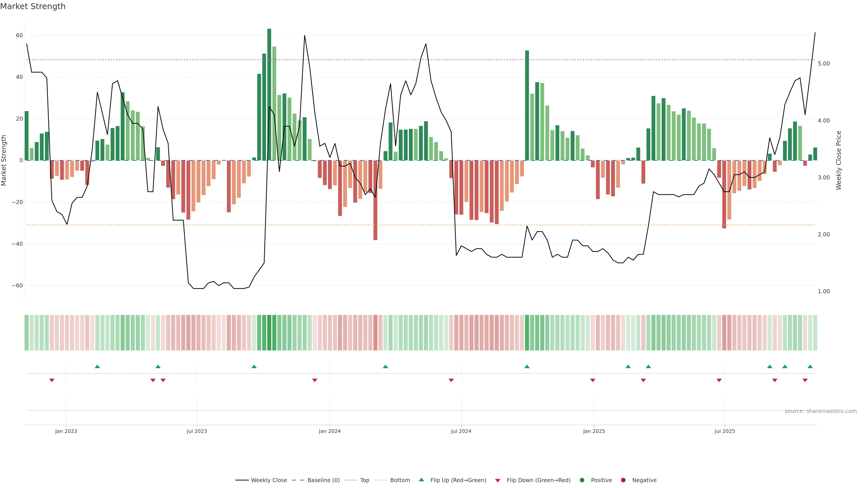Click the Market Strength chart title
This screenshot has width=868, height=488.
coord(33,6)
